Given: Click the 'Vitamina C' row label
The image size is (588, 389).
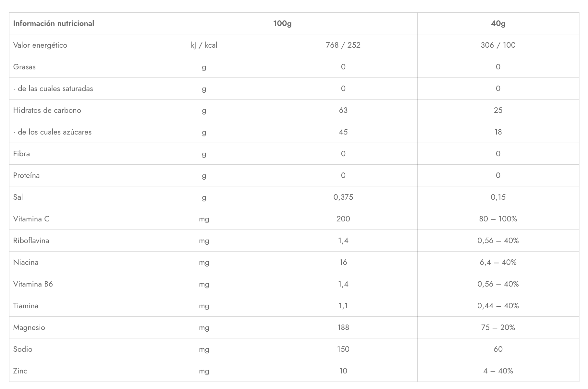Looking at the screenshot, I should pos(31,219).
